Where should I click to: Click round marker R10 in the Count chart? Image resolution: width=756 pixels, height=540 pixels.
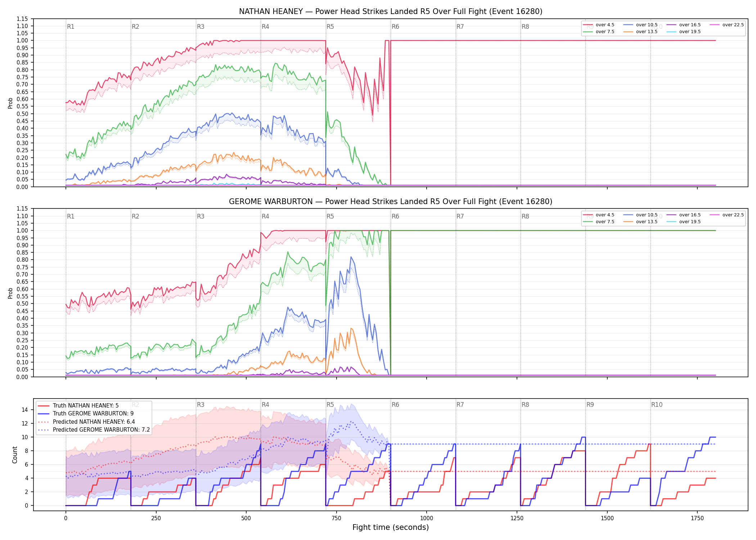click(657, 405)
